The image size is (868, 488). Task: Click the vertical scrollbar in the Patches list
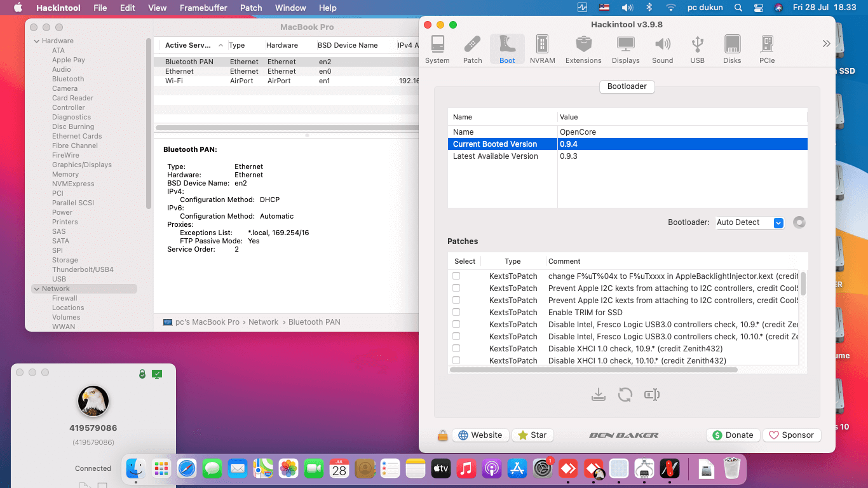point(803,283)
